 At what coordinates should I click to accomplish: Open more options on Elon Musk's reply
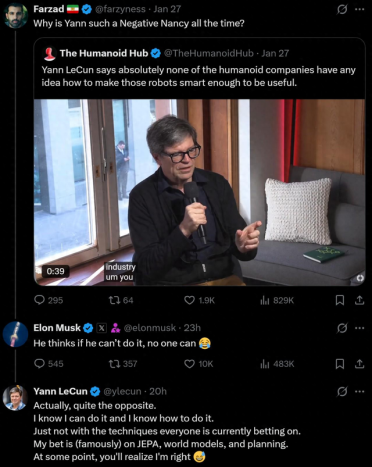tap(360, 328)
